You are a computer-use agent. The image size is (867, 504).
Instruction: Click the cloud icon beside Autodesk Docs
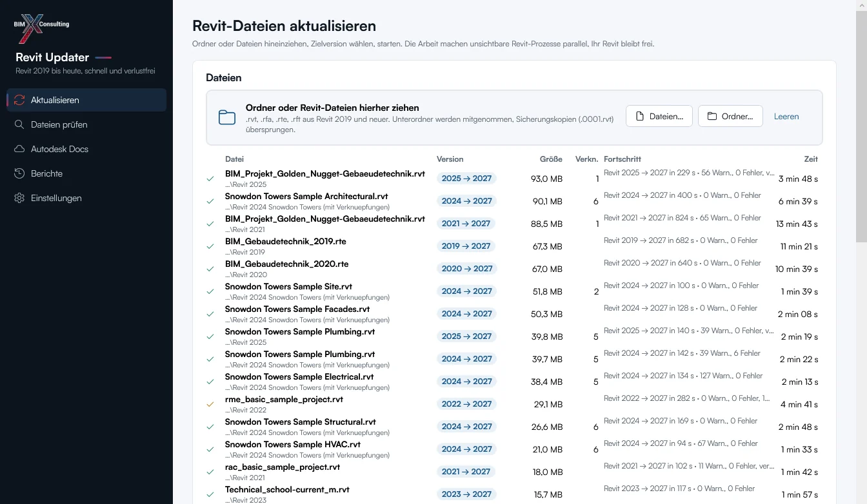tap(19, 149)
